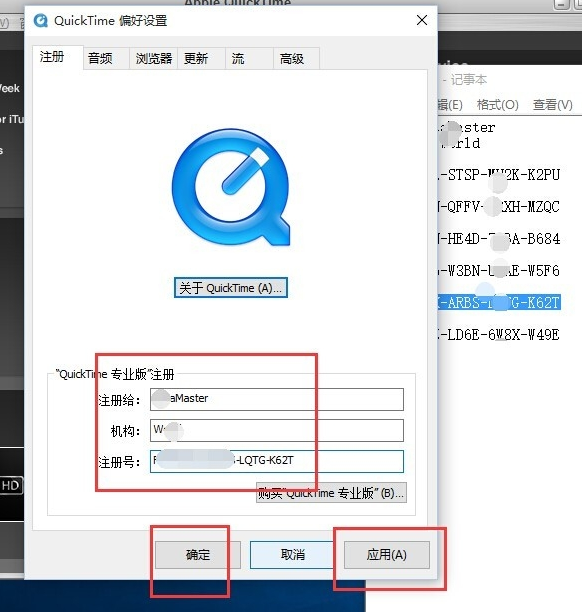582x612 pixels.
Task: Click the key line ending B684 in Notepad
Action: coord(499,238)
